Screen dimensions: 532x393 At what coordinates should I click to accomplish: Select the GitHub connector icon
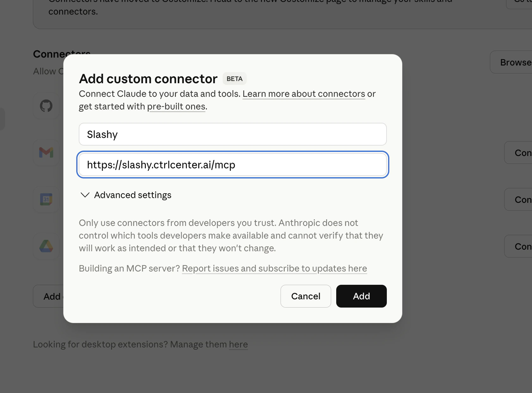(x=46, y=105)
